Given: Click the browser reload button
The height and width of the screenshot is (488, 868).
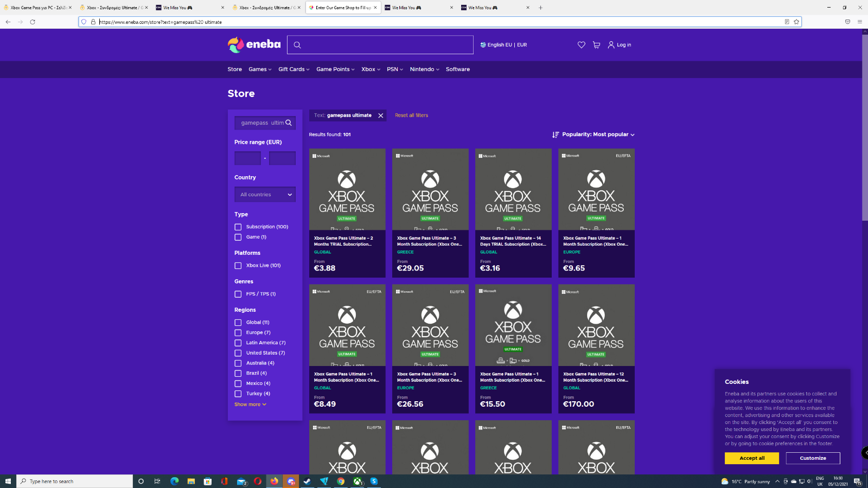Looking at the screenshot, I should [x=33, y=22].
